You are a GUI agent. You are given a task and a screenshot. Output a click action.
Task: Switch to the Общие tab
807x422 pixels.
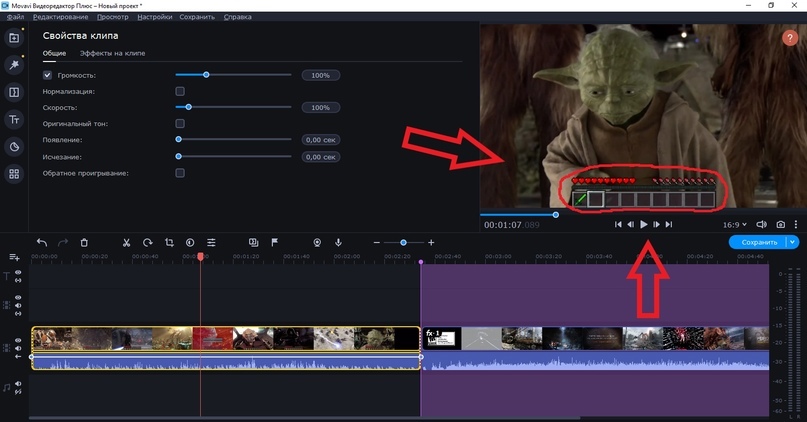click(54, 53)
